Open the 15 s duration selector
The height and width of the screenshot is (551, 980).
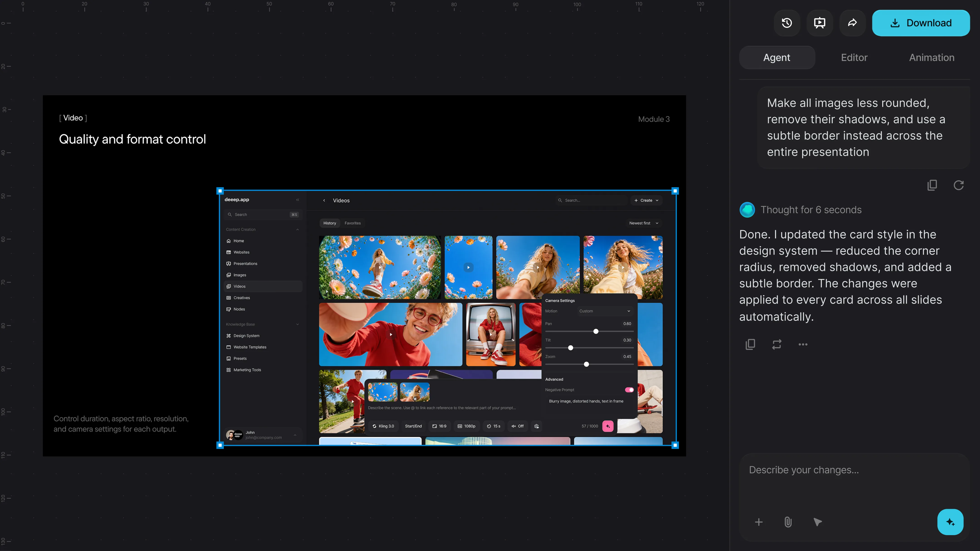click(493, 426)
